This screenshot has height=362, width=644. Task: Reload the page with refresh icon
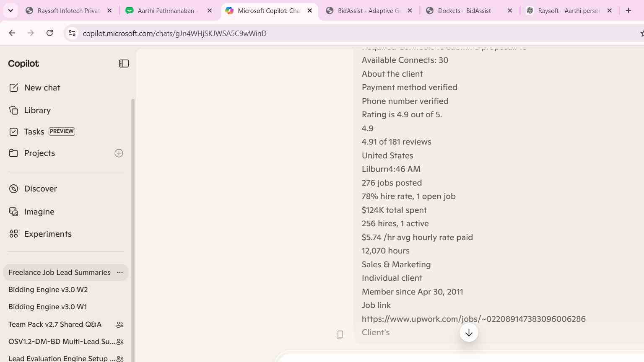pos(49,33)
